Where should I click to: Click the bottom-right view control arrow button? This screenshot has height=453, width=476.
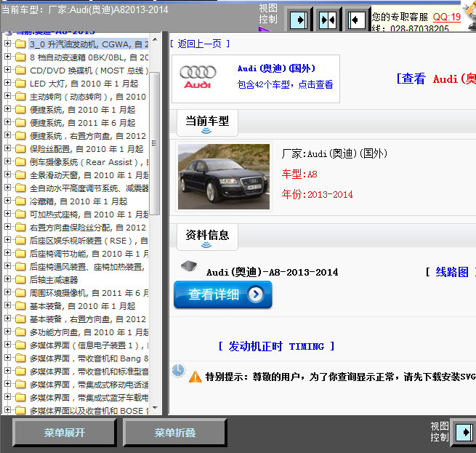coord(464,432)
